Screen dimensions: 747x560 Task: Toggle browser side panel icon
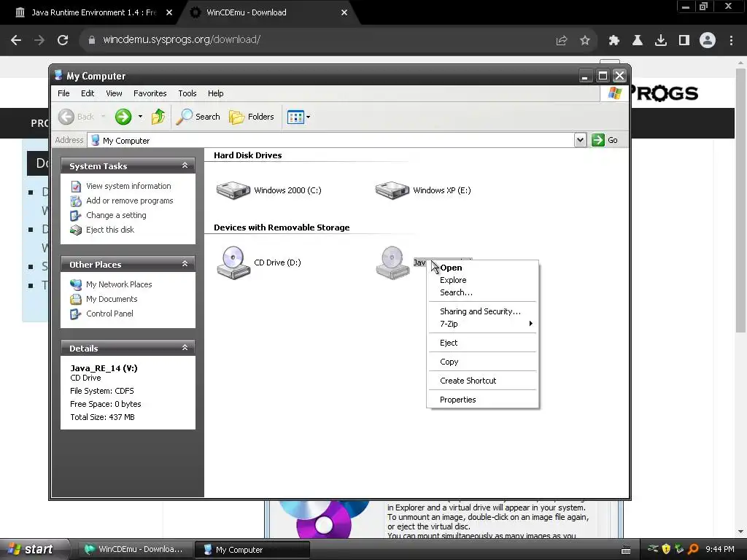684,41
